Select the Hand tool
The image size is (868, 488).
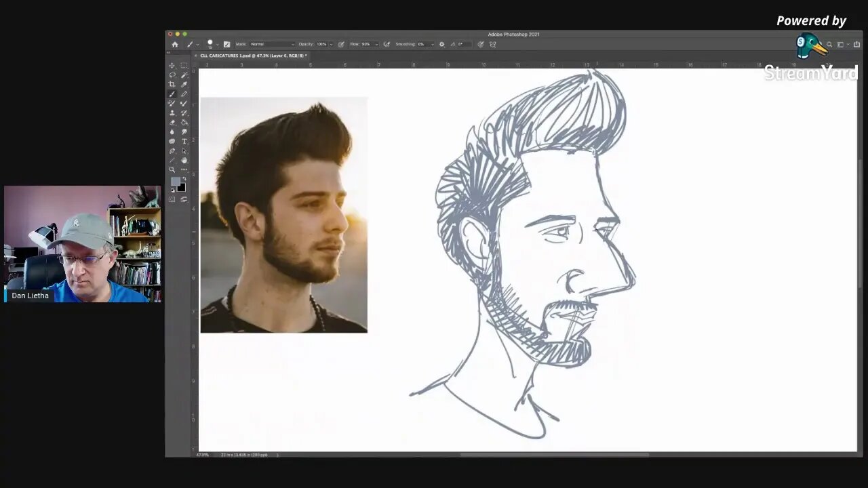click(184, 160)
